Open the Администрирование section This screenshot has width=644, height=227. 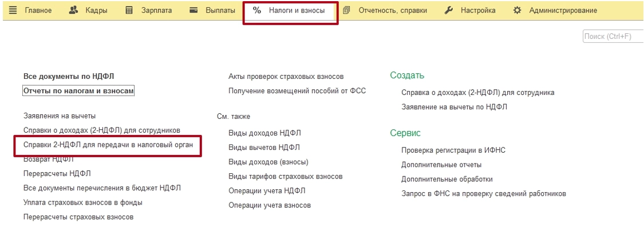(x=563, y=10)
